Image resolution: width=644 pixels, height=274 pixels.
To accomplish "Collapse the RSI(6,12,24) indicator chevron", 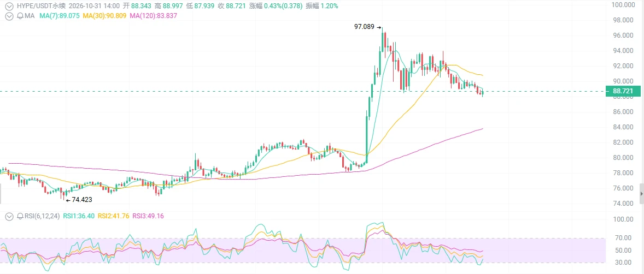I will pos(9,216).
